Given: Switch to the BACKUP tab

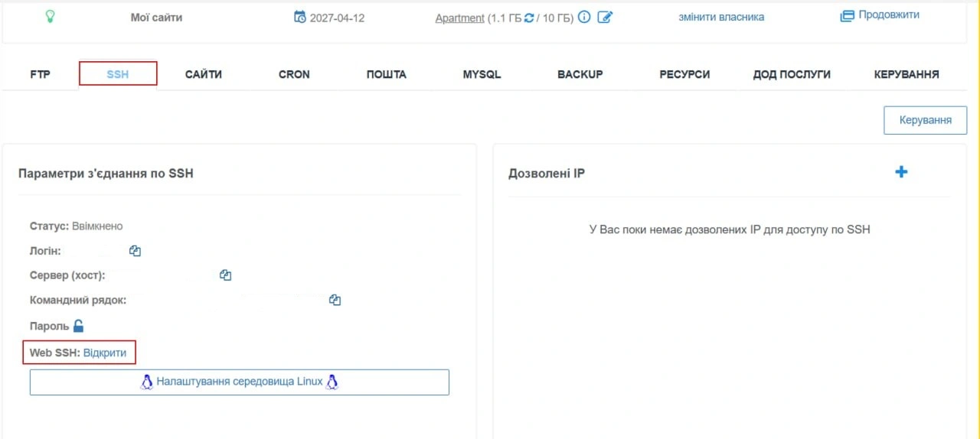Looking at the screenshot, I should tap(580, 74).
